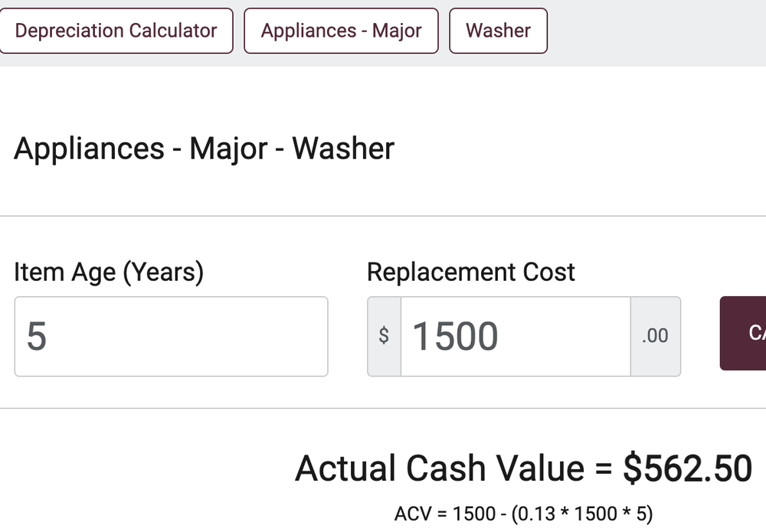Click the equals sign before $562.50
The height and width of the screenshot is (532, 766).
[603, 468]
